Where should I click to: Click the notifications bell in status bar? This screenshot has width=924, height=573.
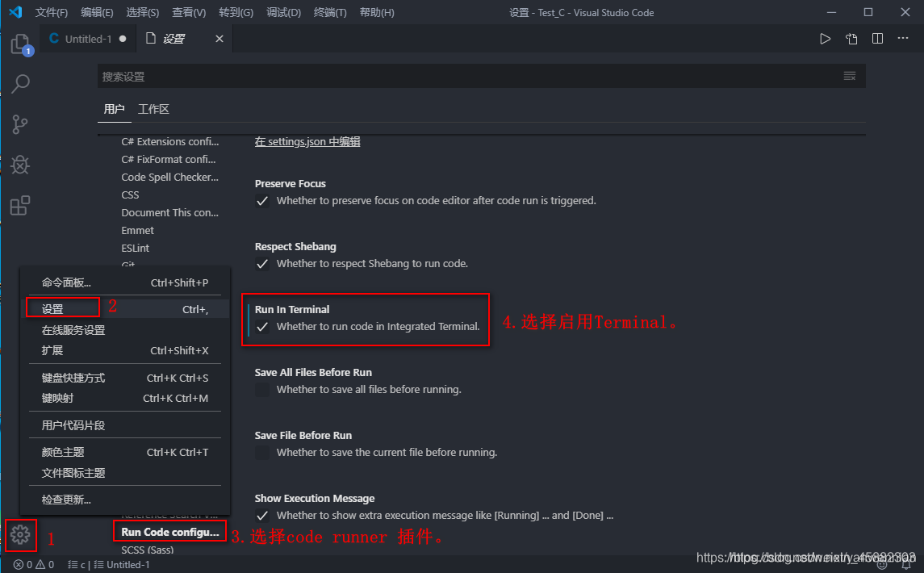[906, 565]
